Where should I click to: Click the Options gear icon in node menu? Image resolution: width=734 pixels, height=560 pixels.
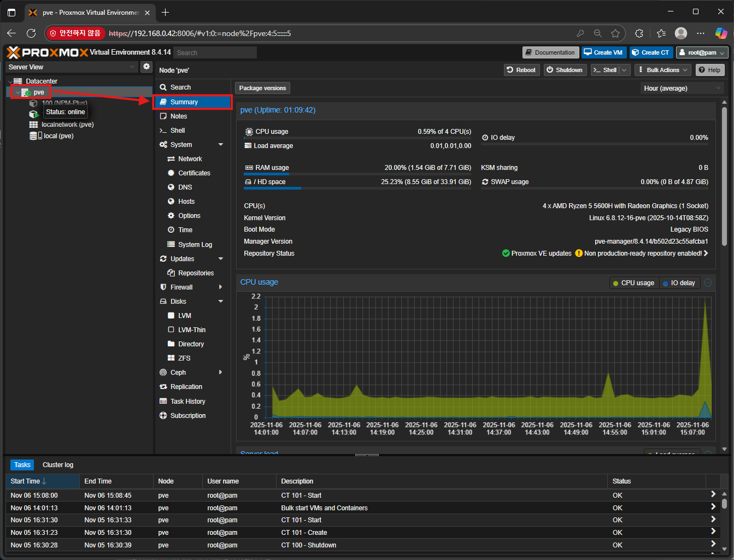[x=171, y=216]
